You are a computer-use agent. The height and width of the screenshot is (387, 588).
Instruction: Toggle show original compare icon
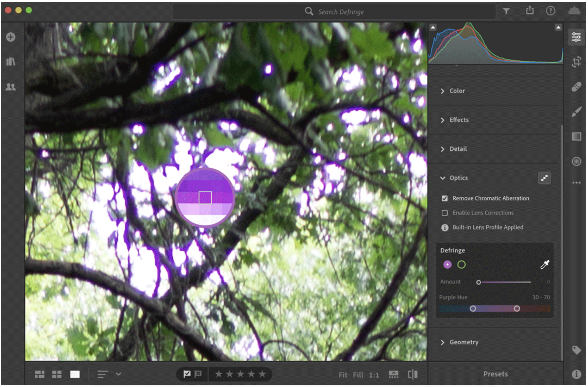click(x=413, y=374)
